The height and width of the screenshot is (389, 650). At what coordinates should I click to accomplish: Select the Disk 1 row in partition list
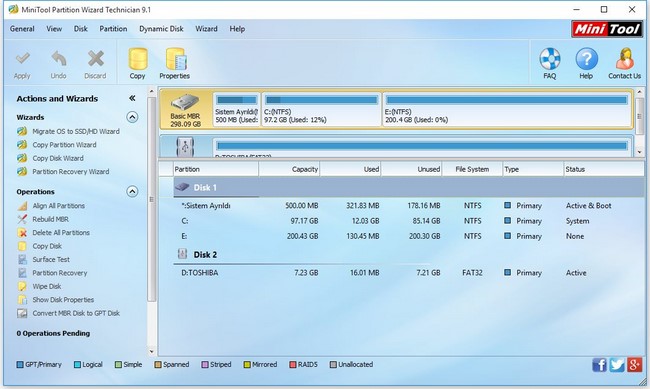[409, 187]
